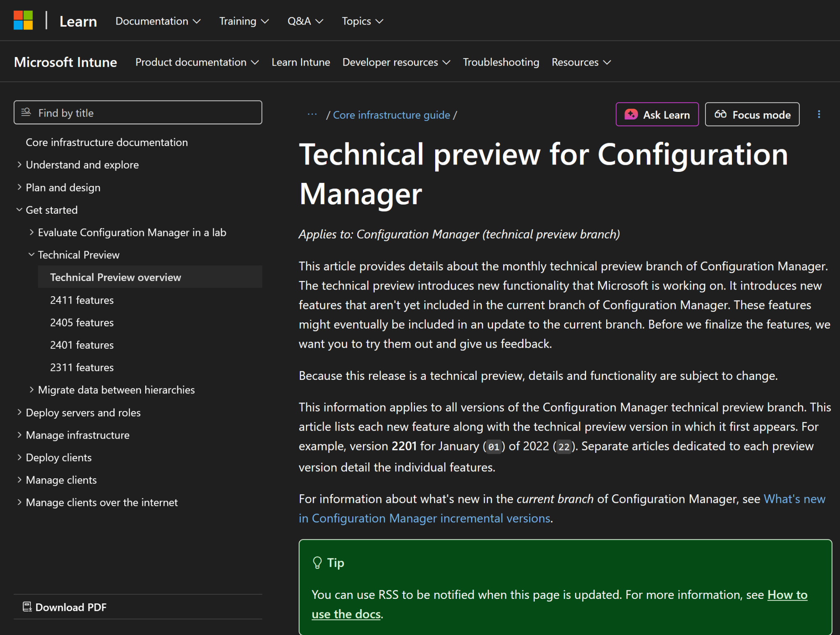Enable Focus mode via the glasses icon
This screenshot has width=840, height=635.
[721, 114]
